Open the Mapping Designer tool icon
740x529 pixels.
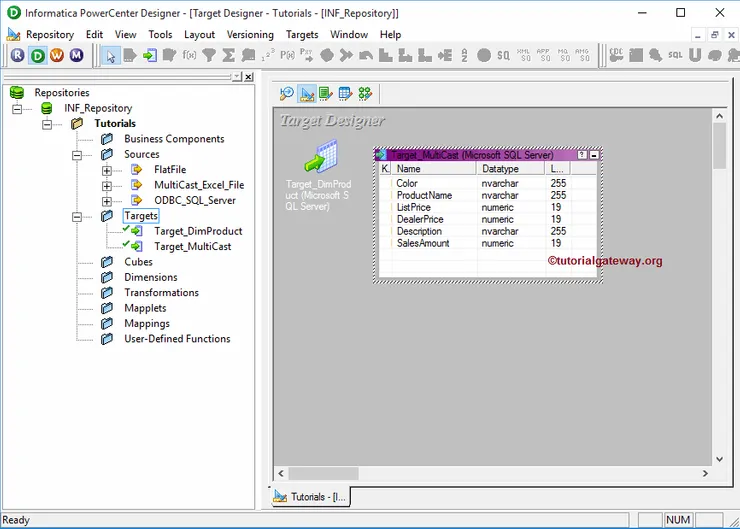tap(365, 93)
